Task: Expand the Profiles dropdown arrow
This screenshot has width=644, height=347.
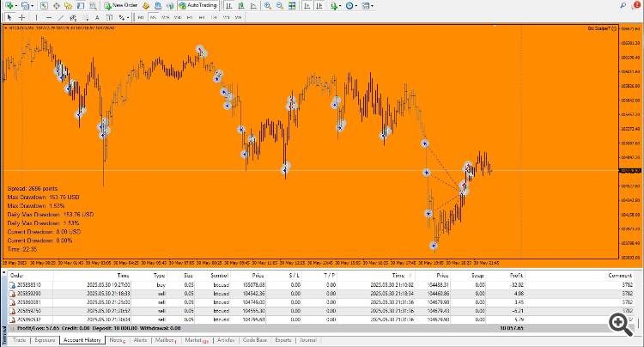Action: click(x=32, y=6)
